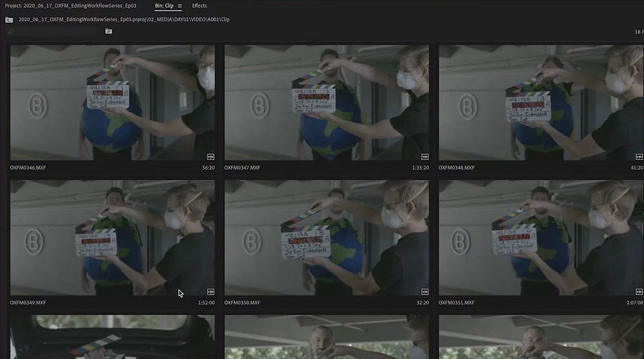
Task: Click the video badge icon on OXFM0346.MXF
Action: tap(211, 157)
